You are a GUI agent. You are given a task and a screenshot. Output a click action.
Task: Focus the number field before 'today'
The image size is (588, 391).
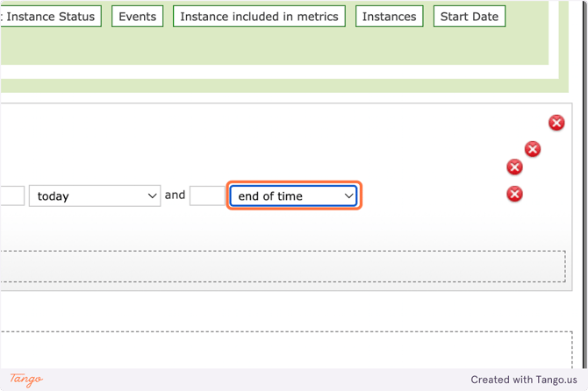pos(11,195)
